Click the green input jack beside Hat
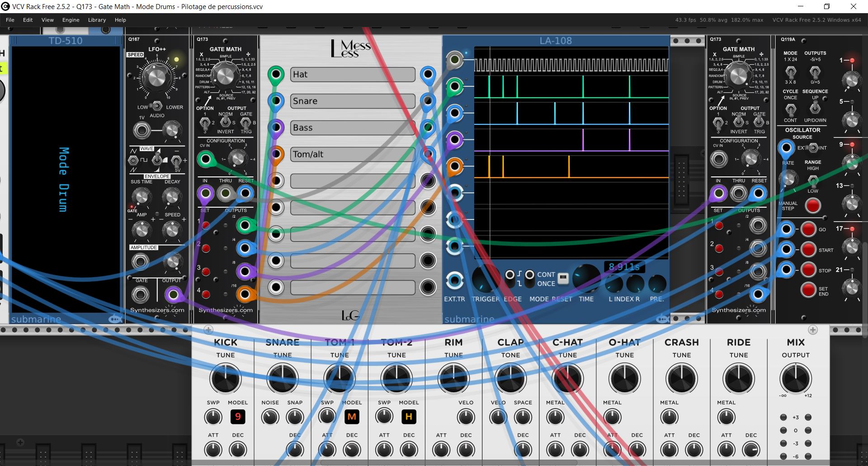Image resolution: width=868 pixels, height=466 pixels. (x=276, y=74)
